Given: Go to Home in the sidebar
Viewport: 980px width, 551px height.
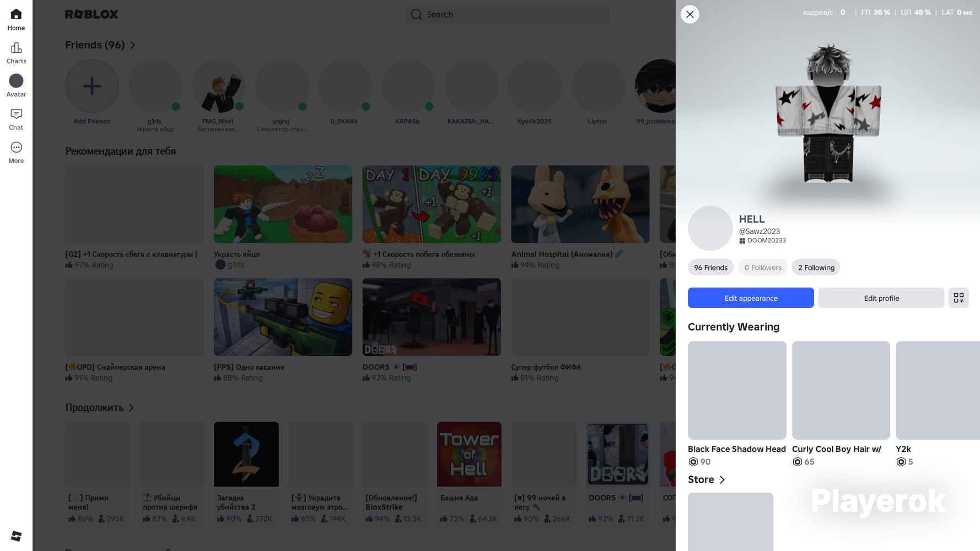Looking at the screenshot, I should tap(16, 20).
